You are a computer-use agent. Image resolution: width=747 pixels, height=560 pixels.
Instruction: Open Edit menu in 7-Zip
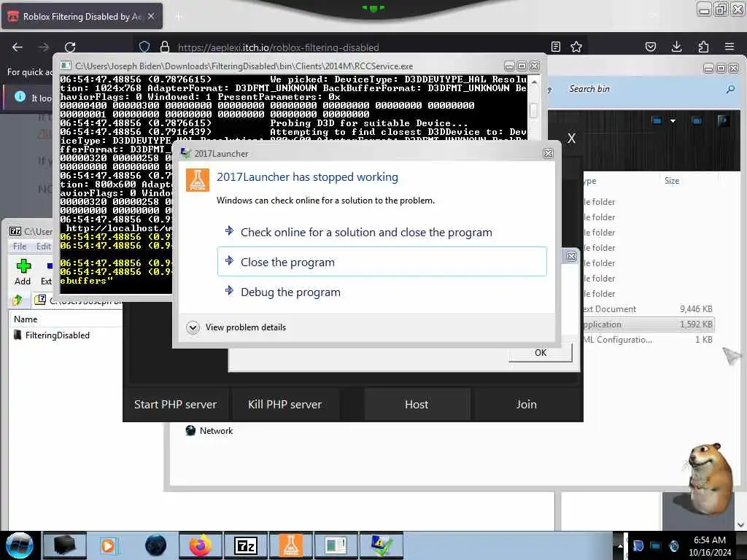click(43, 246)
